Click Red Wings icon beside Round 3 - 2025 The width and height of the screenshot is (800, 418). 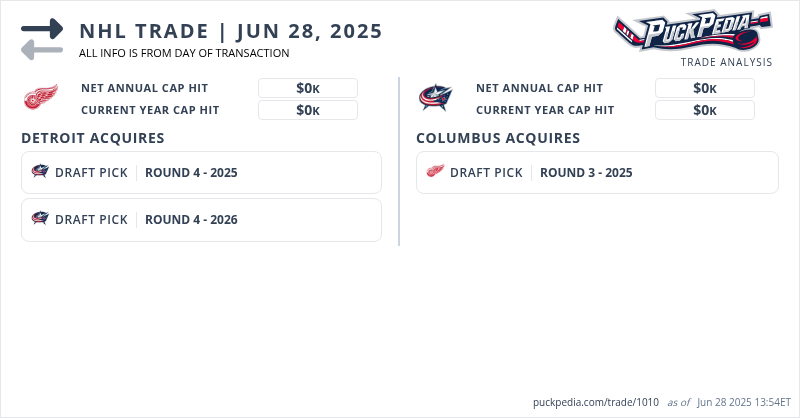[x=435, y=172]
